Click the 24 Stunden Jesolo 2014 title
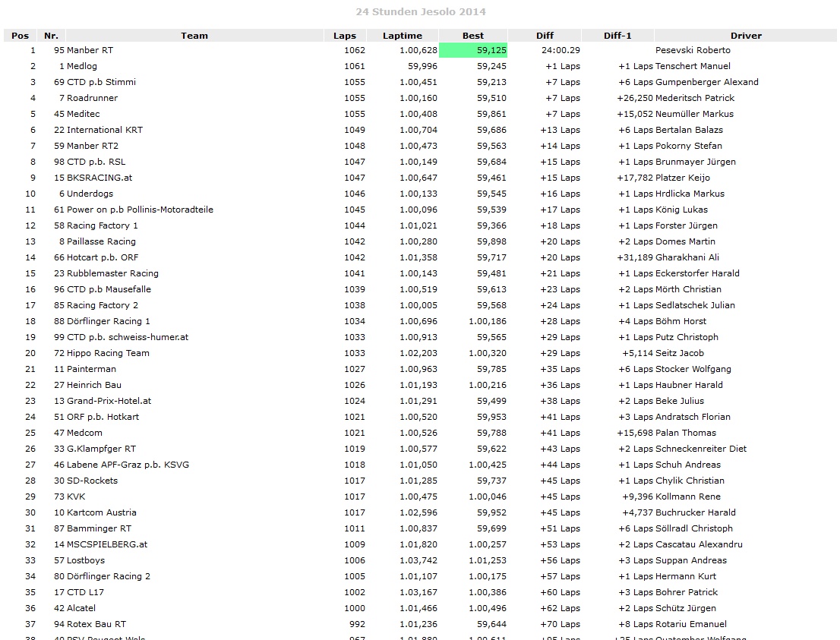This screenshot has width=840, height=640. coord(421,11)
